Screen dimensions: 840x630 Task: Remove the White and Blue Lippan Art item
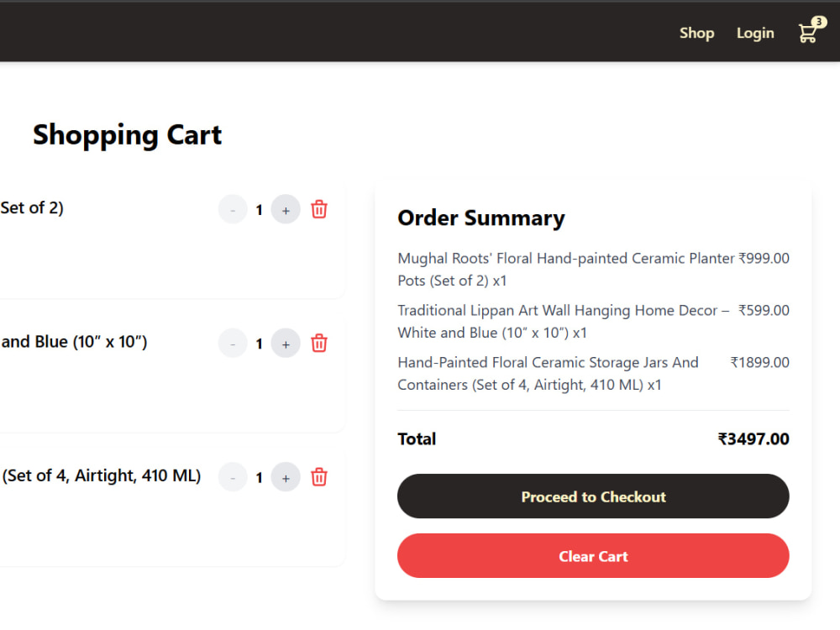point(318,344)
